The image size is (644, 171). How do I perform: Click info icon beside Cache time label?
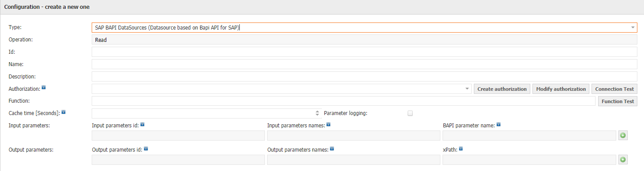pos(63,112)
